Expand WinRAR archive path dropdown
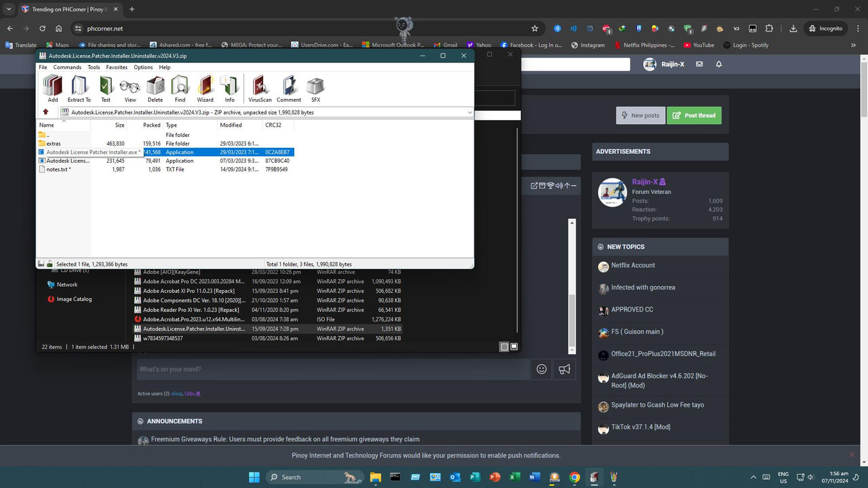Image resolution: width=868 pixels, height=488 pixels. [469, 113]
